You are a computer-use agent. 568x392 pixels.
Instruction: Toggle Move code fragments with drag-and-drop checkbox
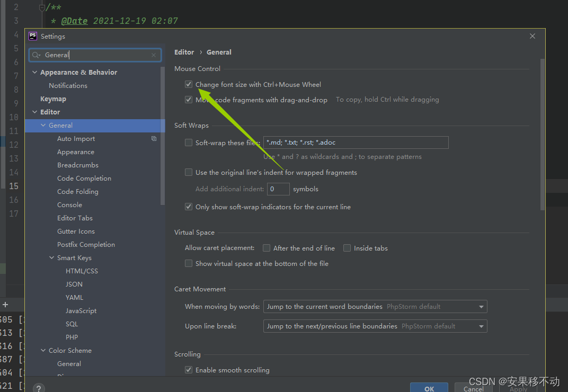189,100
